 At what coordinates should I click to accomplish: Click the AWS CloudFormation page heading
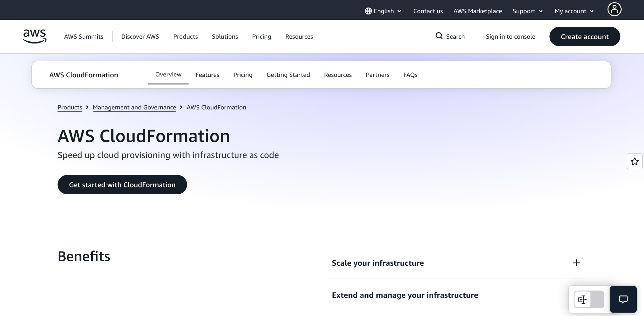[144, 136]
